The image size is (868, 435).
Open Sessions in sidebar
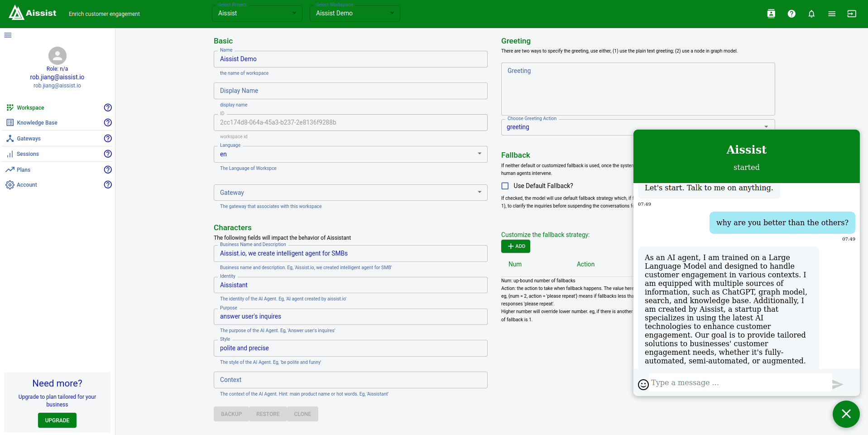28,154
